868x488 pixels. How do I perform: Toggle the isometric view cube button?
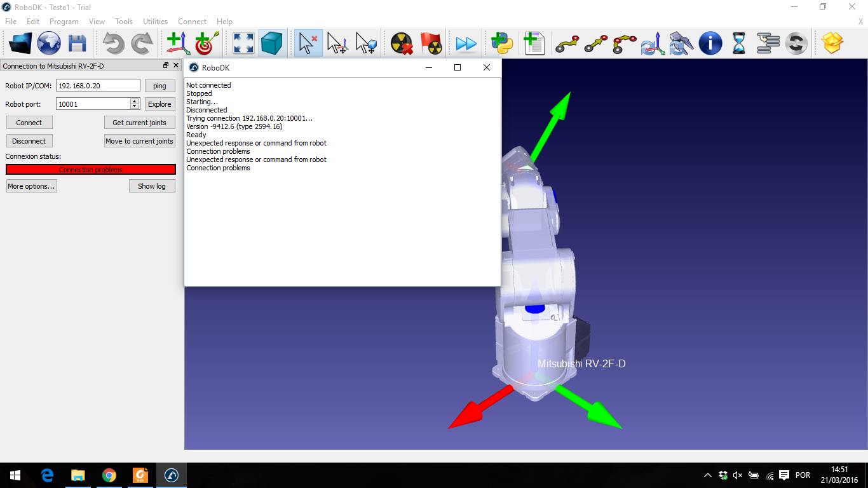click(x=272, y=43)
